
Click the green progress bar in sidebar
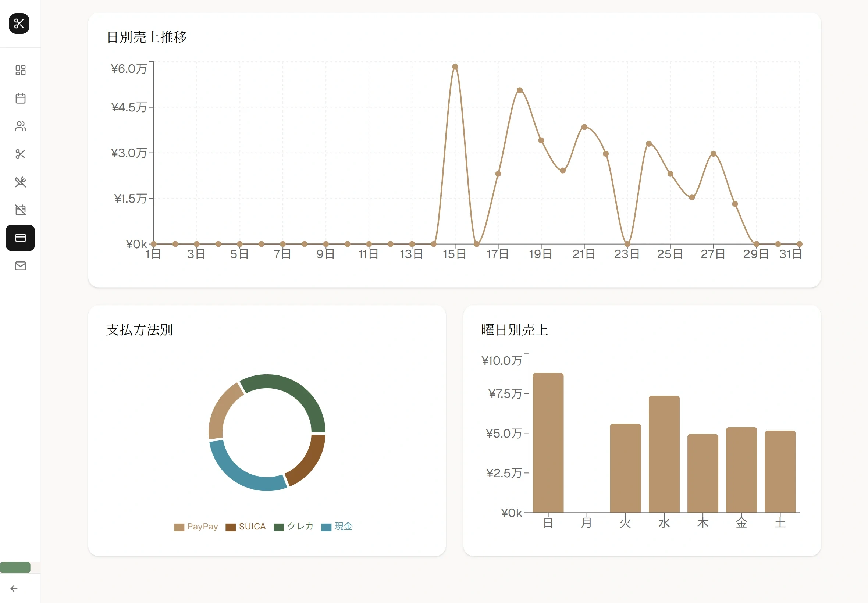tap(15, 567)
